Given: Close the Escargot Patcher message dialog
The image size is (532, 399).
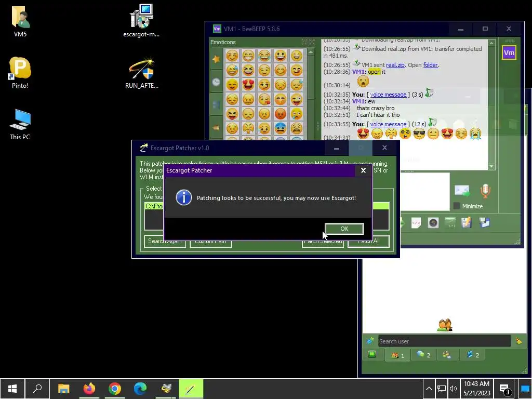Looking at the screenshot, I should (363, 170).
